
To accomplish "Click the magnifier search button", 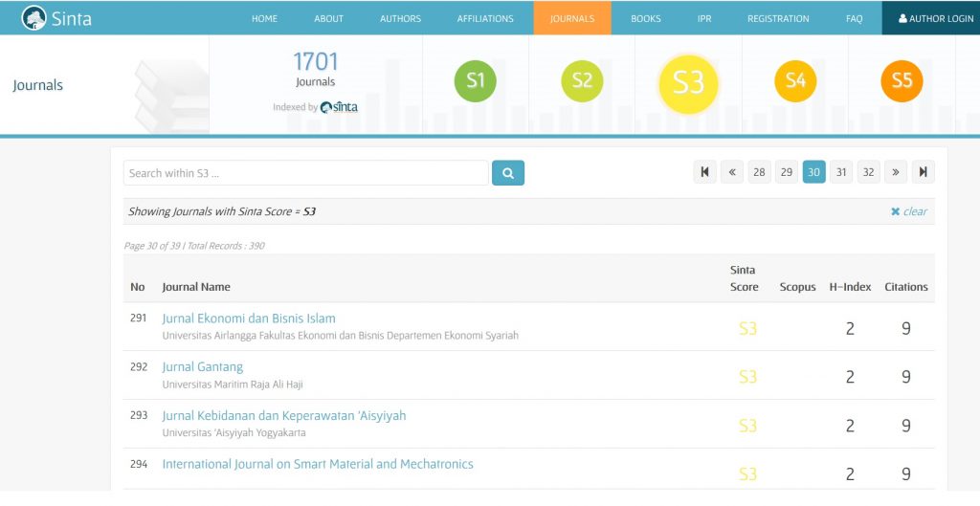I will [x=507, y=173].
